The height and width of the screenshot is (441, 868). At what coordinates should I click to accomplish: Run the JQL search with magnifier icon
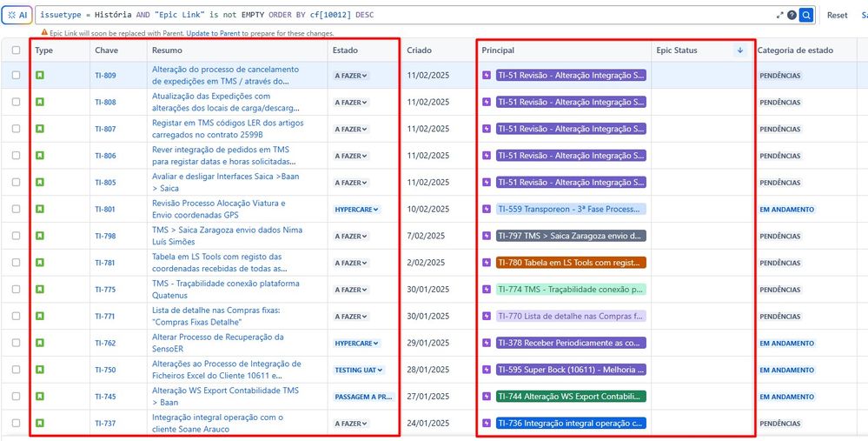coord(806,16)
